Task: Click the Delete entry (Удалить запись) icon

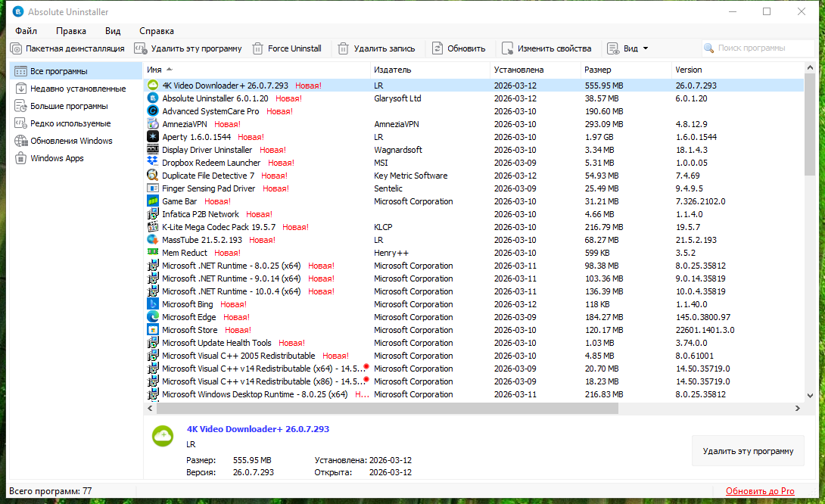Action: pos(344,48)
